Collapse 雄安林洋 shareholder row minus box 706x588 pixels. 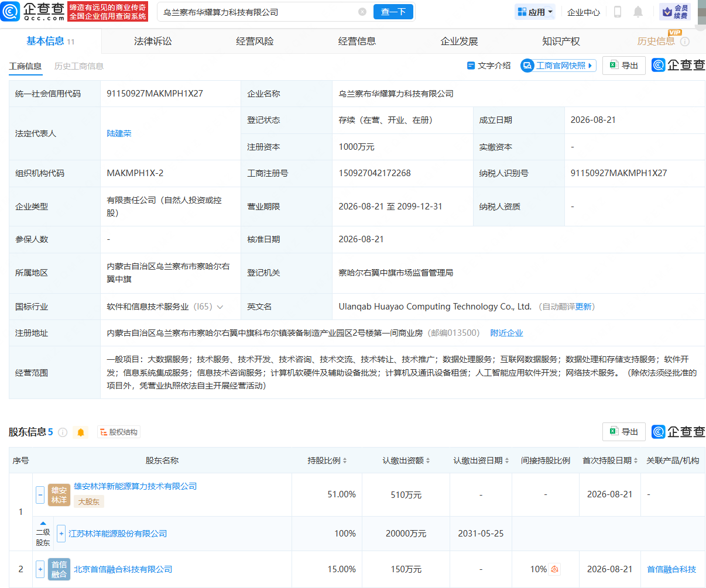point(40,495)
